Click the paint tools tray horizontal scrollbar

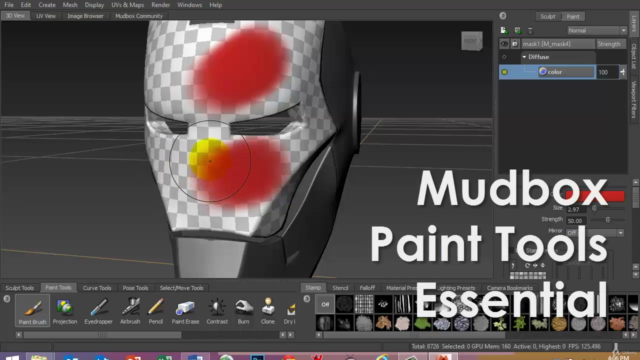(102, 335)
